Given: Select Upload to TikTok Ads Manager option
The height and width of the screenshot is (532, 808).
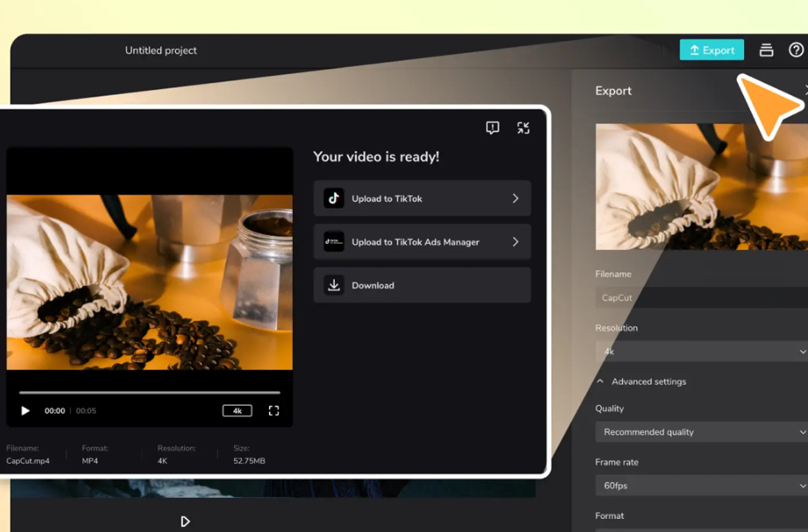Looking at the screenshot, I should (x=422, y=242).
